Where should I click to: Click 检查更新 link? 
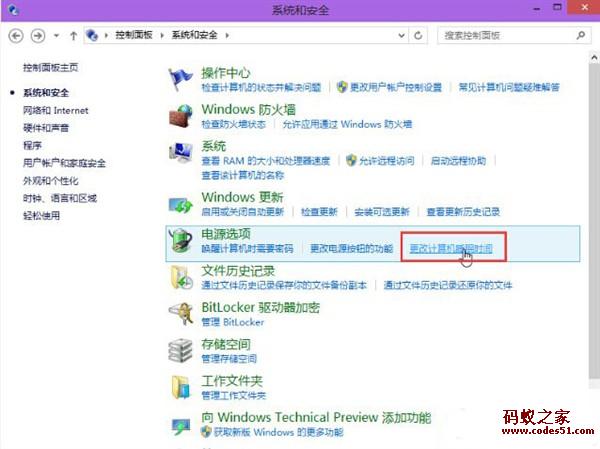tap(319, 212)
